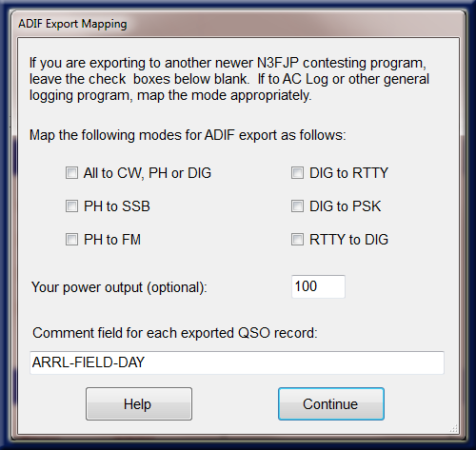Enable the All to CW, PH or DIG checkbox
Screen dimensions: 476x450
71,173
